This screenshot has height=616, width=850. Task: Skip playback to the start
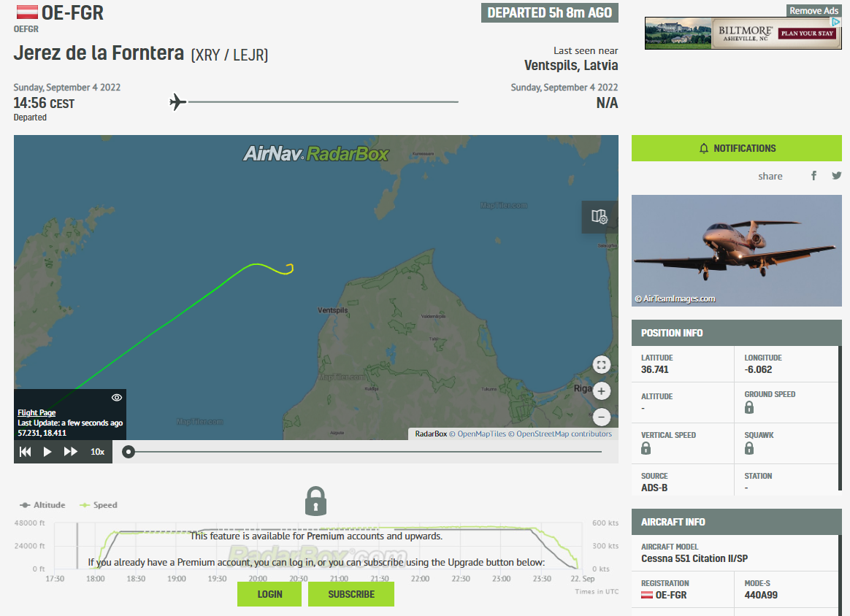25,452
